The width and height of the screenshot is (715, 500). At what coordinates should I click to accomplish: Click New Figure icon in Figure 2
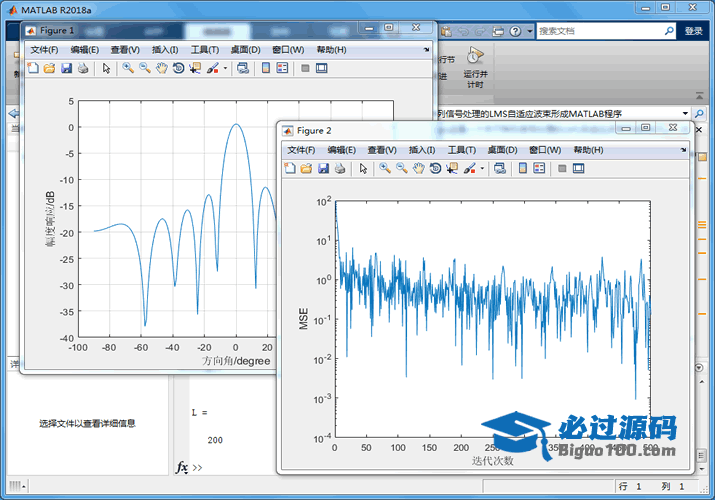click(x=290, y=169)
